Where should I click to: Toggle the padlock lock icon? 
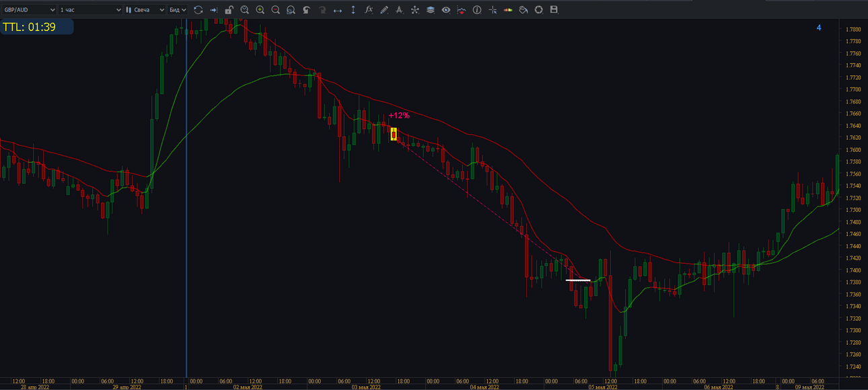(229, 10)
